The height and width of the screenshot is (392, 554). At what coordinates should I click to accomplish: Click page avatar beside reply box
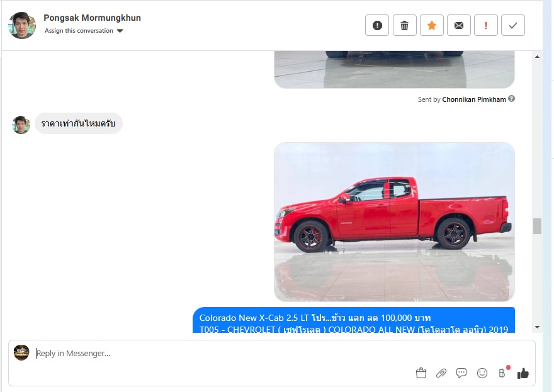pyautogui.click(x=21, y=352)
